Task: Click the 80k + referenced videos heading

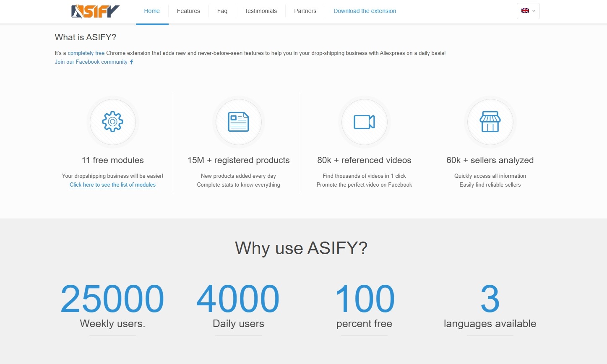Action: 364,160
